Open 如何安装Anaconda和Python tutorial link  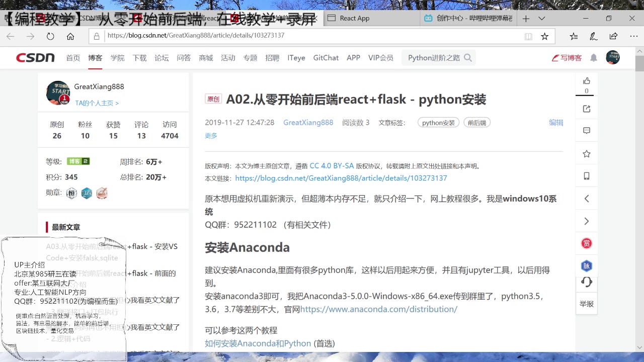click(x=258, y=343)
